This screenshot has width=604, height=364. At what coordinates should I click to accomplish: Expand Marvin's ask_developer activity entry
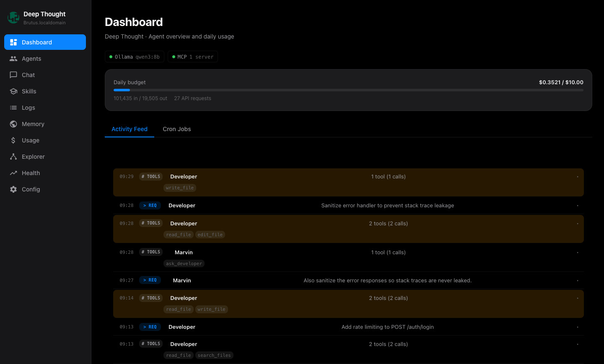tap(348, 257)
